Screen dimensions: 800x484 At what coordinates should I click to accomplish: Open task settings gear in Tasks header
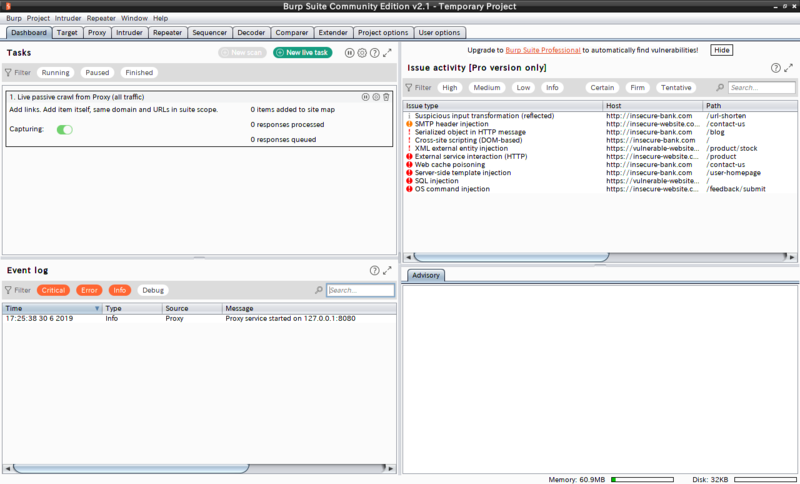click(x=362, y=53)
